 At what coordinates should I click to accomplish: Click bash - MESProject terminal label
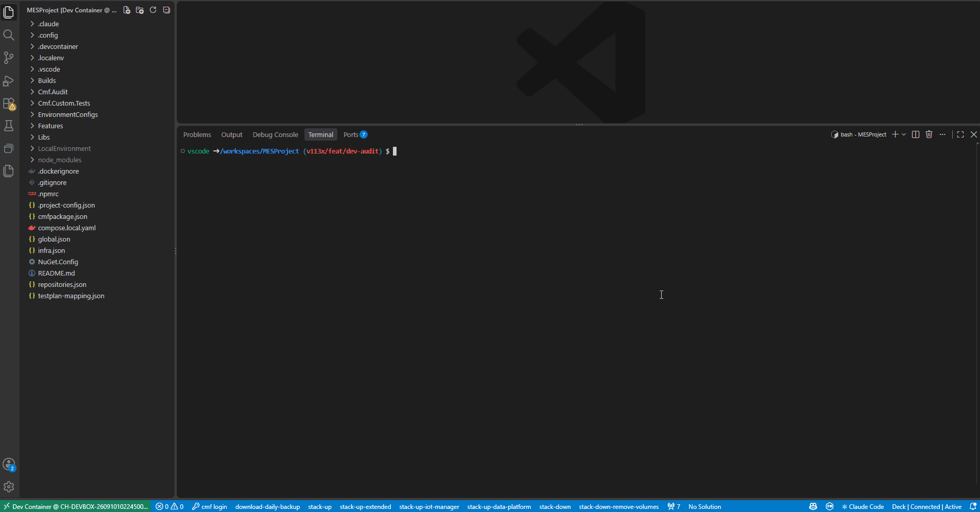tap(858, 134)
